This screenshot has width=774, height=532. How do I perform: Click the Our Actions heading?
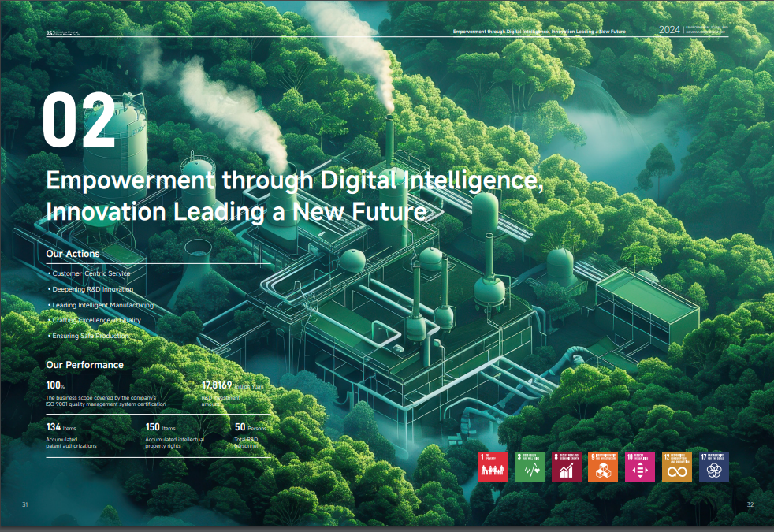[73, 254]
